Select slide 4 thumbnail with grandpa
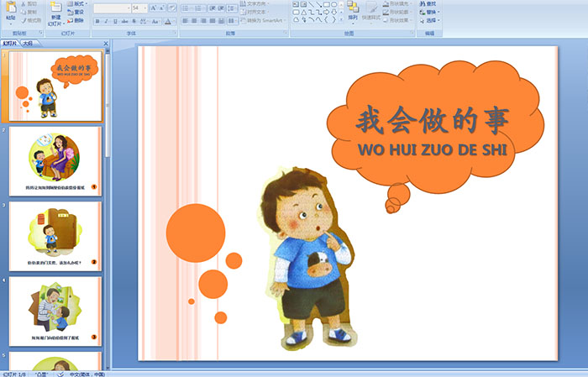 [55, 312]
